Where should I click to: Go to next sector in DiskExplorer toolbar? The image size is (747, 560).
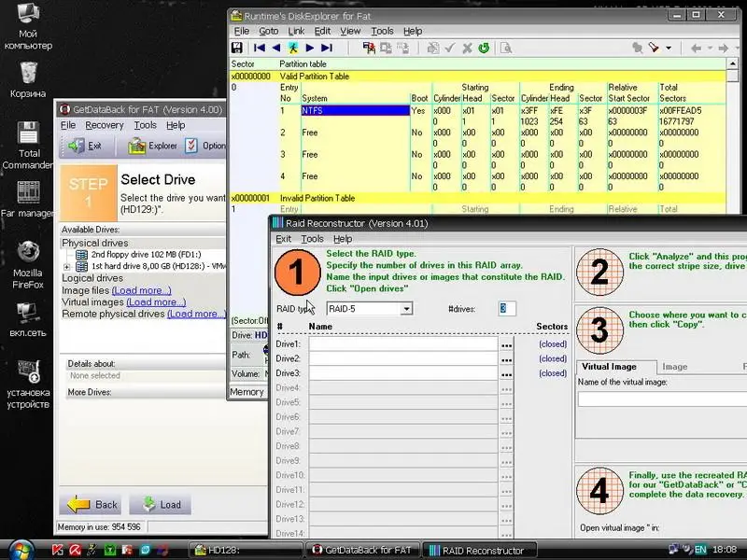click(310, 48)
